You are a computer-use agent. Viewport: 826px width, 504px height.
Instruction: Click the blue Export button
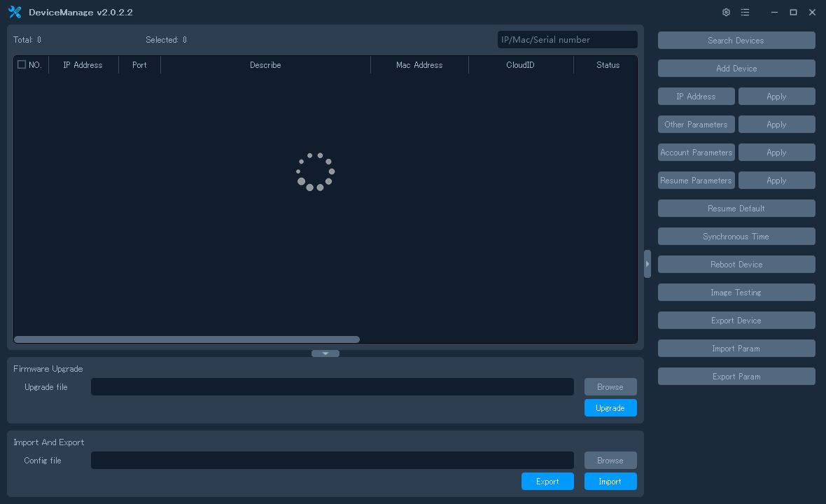click(547, 482)
